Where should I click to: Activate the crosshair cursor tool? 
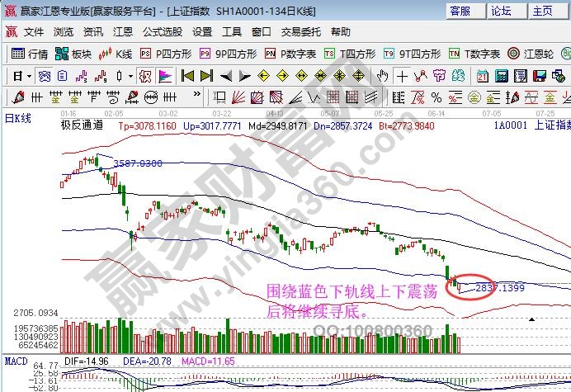pyautogui.click(x=401, y=76)
